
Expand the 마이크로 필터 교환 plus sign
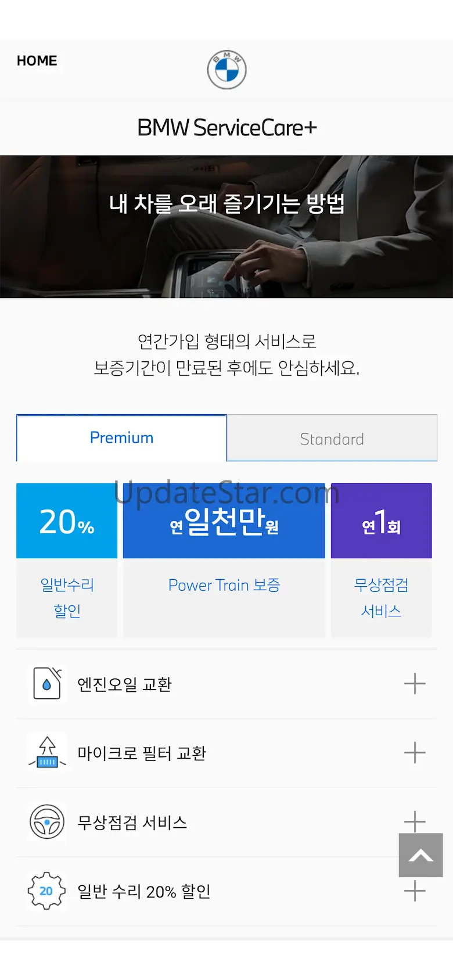point(415,753)
